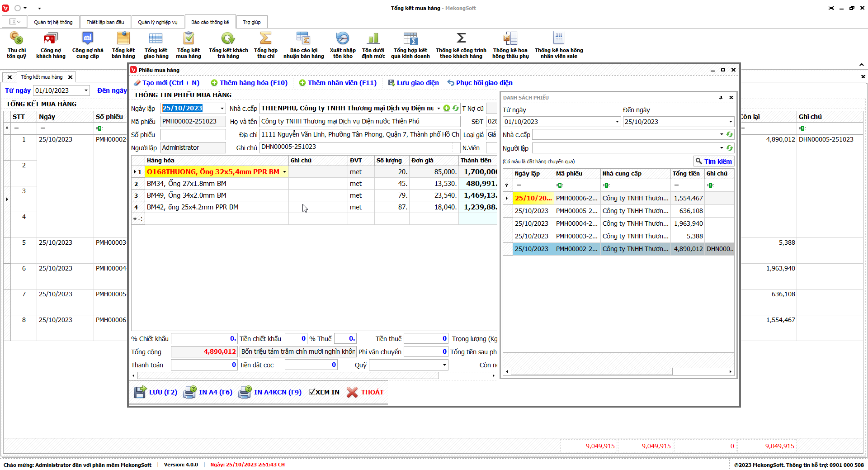The height and width of the screenshot is (470, 868).
Task: Click the Số phiếu input field
Action: pyautogui.click(x=193, y=135)
